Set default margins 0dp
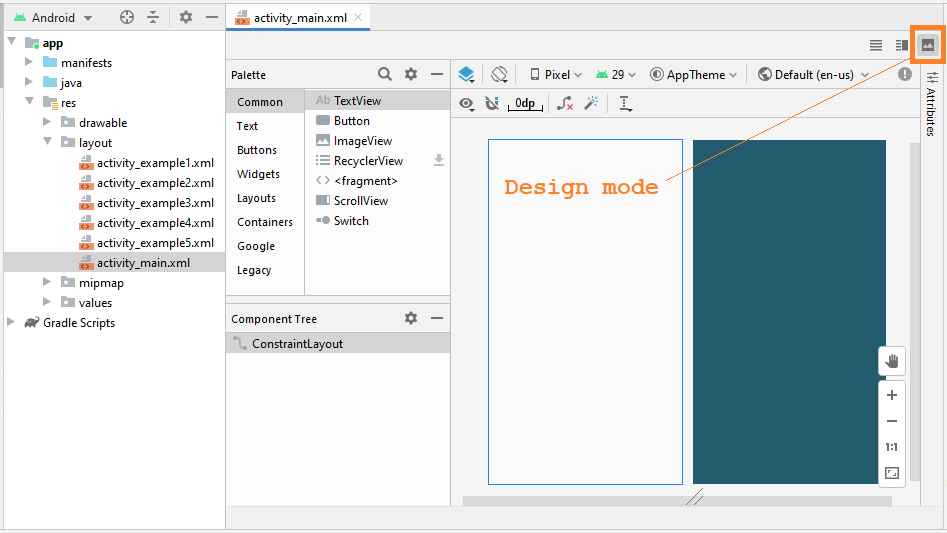 tap(525, 104)
